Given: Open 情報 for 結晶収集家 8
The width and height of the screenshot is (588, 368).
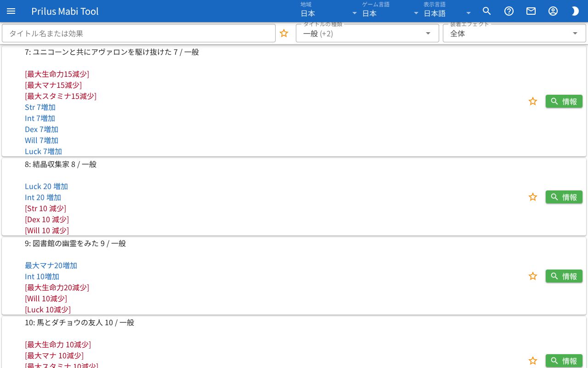Looking at the screenshot, I should pyautogui.click(x=564, y=197).
